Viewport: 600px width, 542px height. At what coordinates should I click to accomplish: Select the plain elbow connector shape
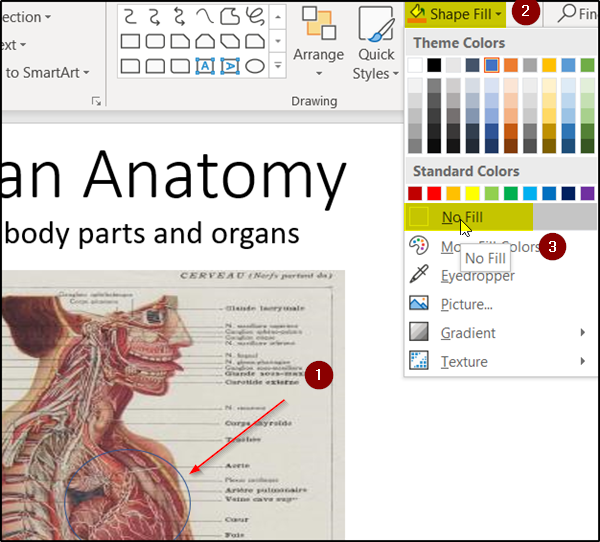130,17
